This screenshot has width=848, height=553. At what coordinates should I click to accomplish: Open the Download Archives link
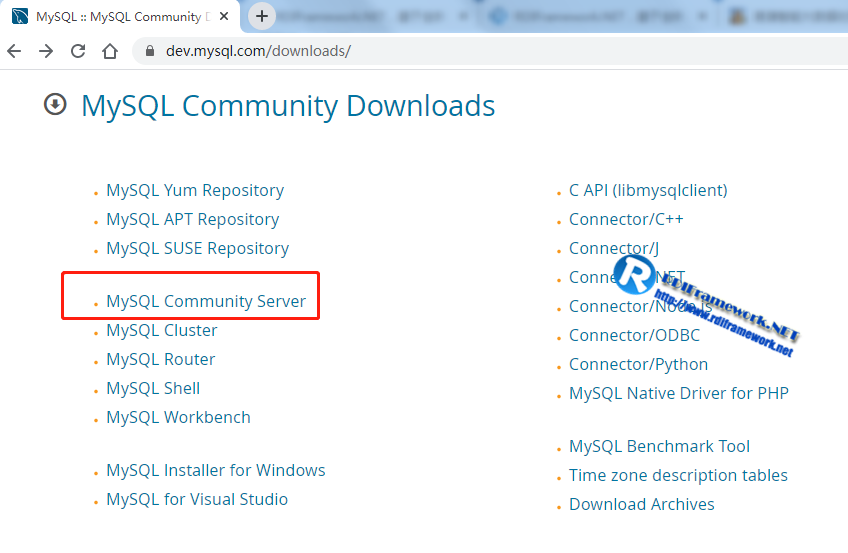pyautogui.click(x=641, y=504)
